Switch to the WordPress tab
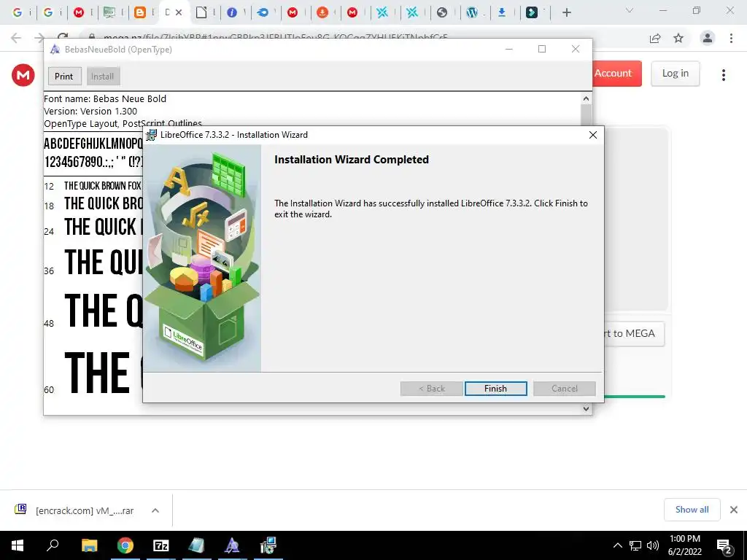Screen dimensions: 747x560 click(472, 12)
